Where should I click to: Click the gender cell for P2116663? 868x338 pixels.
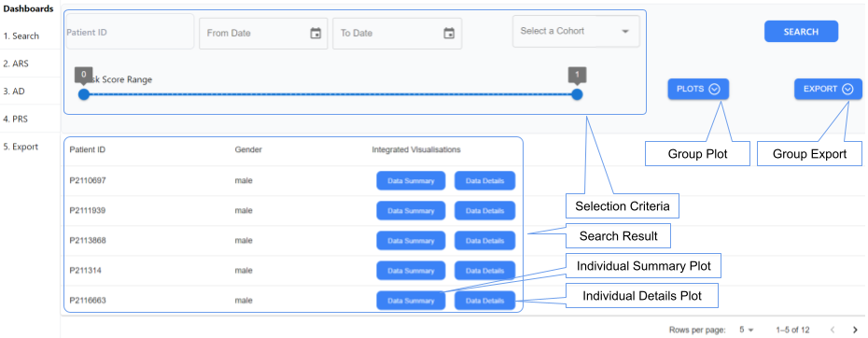coord(244,301)
